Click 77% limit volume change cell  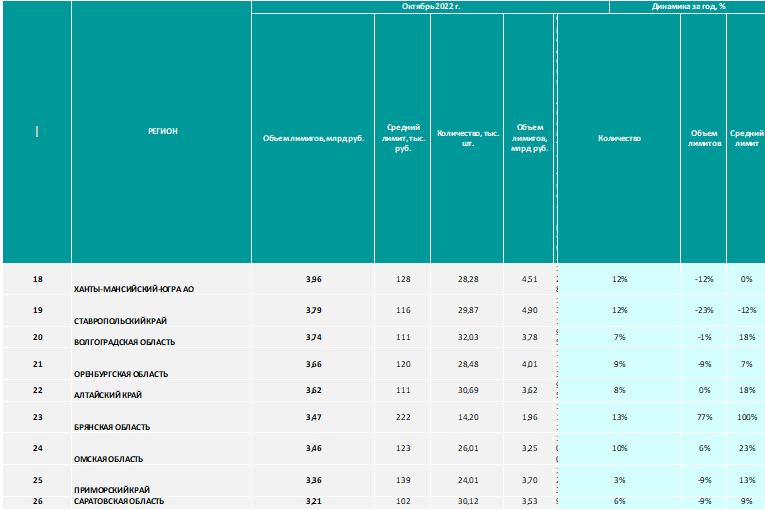coord(704,417)
